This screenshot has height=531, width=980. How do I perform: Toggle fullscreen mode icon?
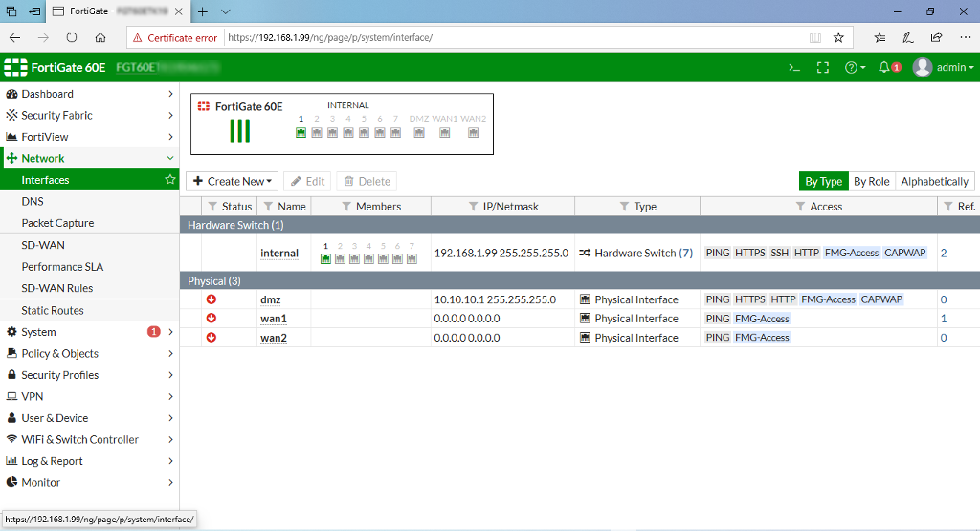coord(823,68)
